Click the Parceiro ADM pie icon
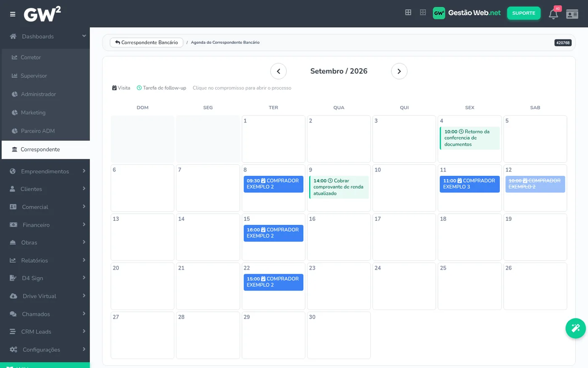The width and height of the screenshot is (588, 368). pos(15,131)
